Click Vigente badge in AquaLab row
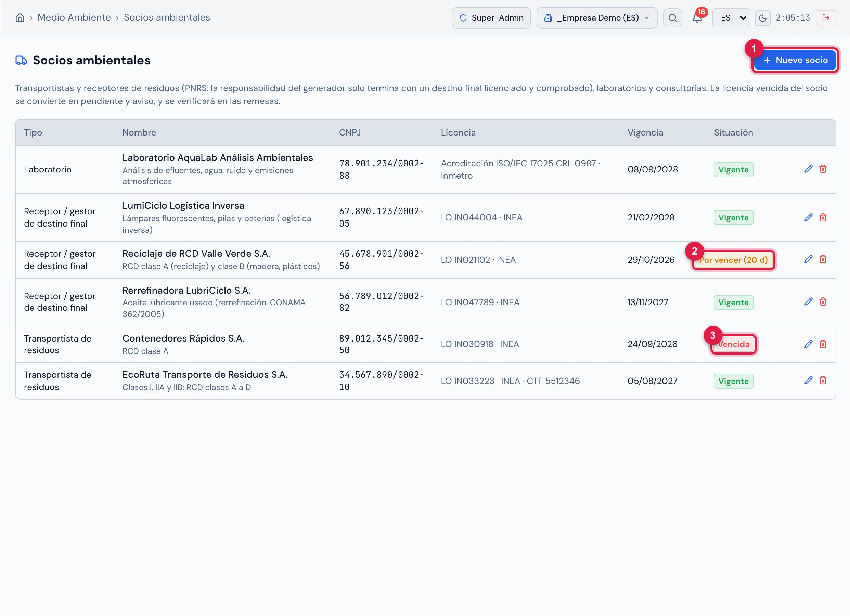The width and height of the screenshot is (850, 616). 733,170
